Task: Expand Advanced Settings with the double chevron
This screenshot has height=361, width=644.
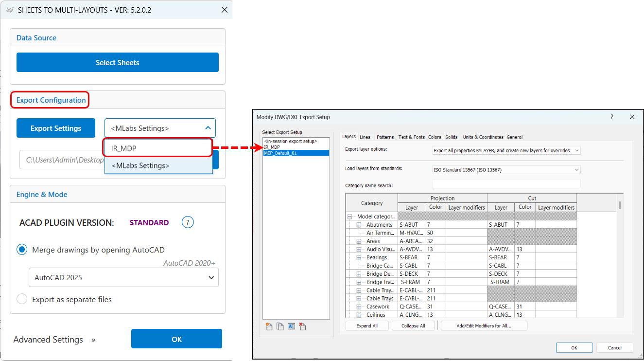Action: (x=93, y=340)
